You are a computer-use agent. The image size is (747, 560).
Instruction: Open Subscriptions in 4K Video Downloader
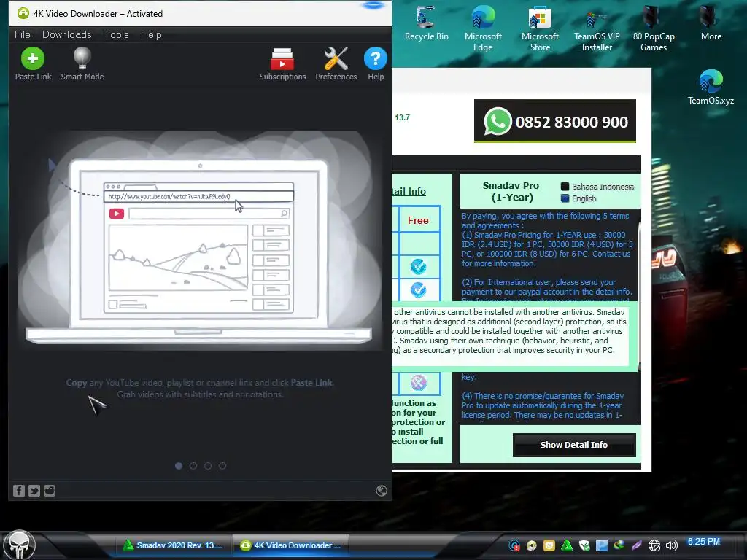click(x=282, y=64)
